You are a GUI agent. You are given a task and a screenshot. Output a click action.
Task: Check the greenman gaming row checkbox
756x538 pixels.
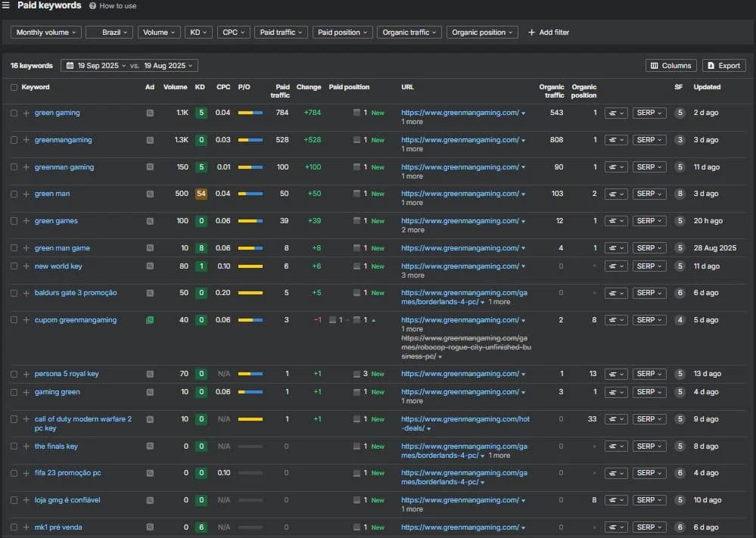coord(14,166)
